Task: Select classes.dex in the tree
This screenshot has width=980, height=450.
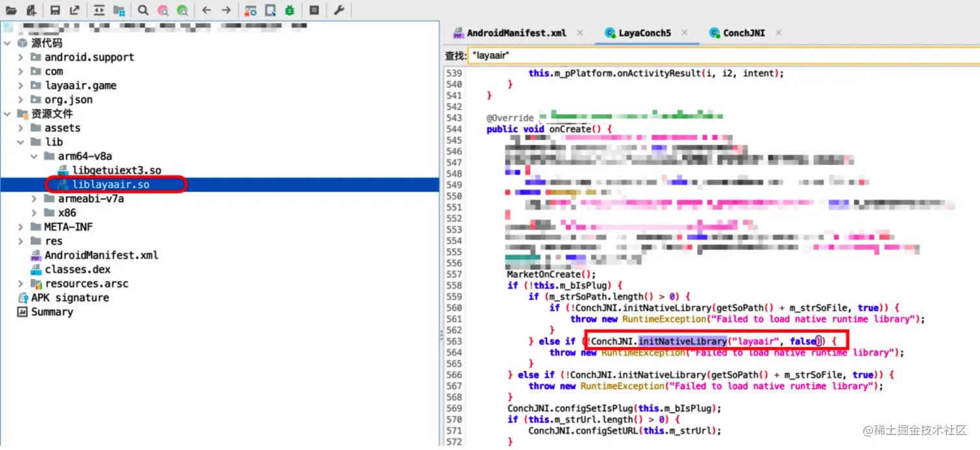Action: tap(77, 269)
